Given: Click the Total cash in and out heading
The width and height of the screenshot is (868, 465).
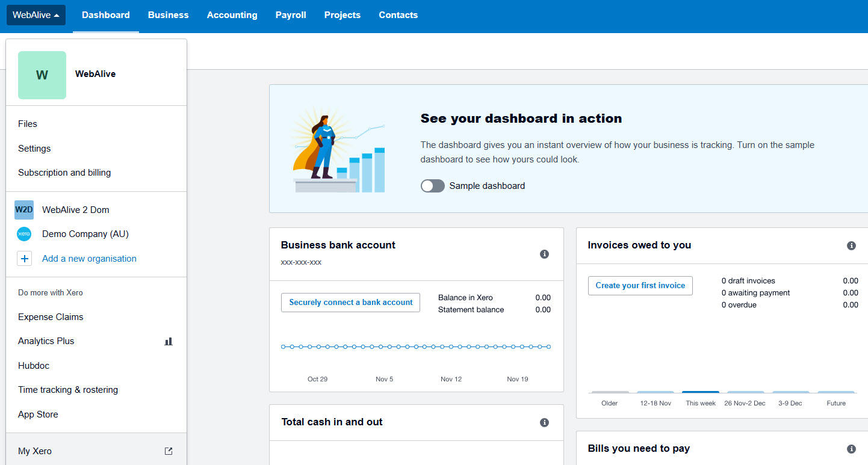Looking at the screenshot, I should pos(332,422).
